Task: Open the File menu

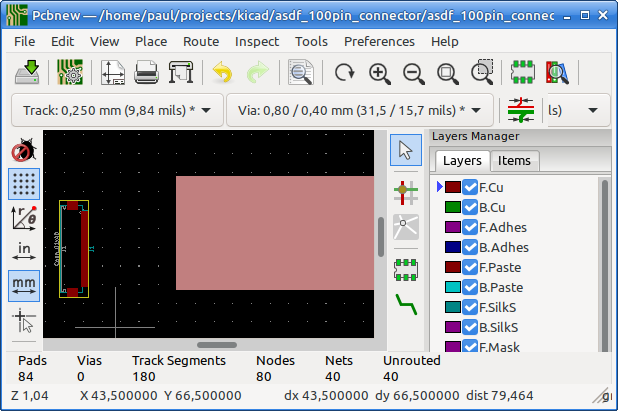Action: pyautogui.click(x=24, y=41)
